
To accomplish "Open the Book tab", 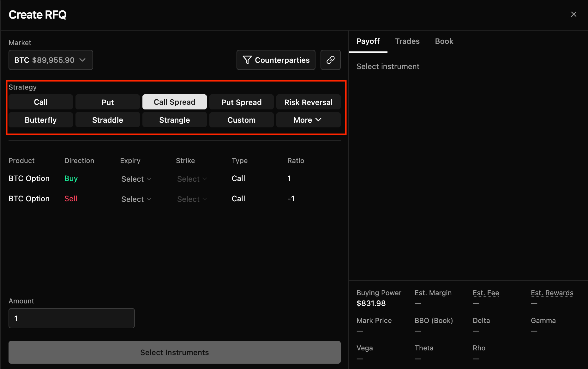I will tap(444, 41).
